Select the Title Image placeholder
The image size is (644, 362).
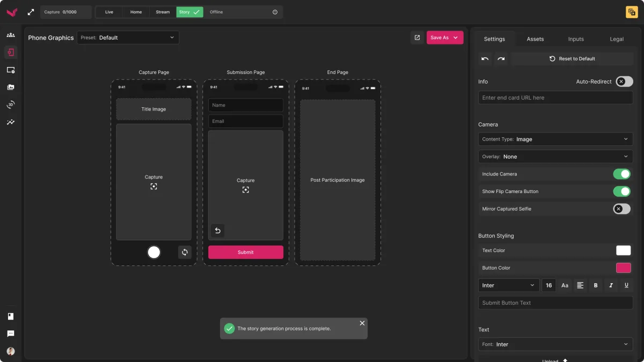pyautogui.click(x=153, y=109)
